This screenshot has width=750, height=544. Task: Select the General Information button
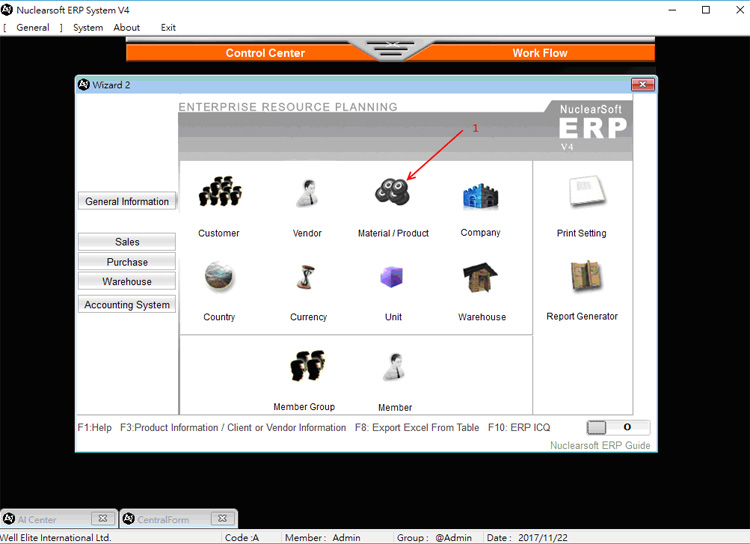[x=127, y=201]
